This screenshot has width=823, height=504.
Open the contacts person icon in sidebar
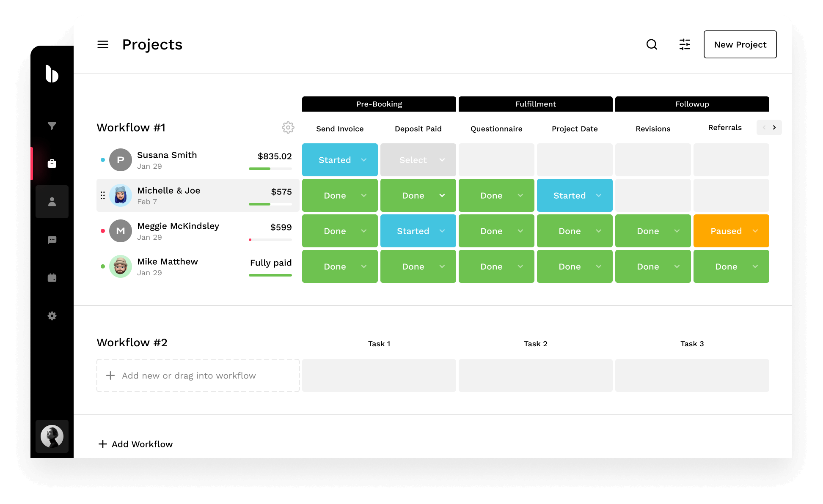(52, 202)
